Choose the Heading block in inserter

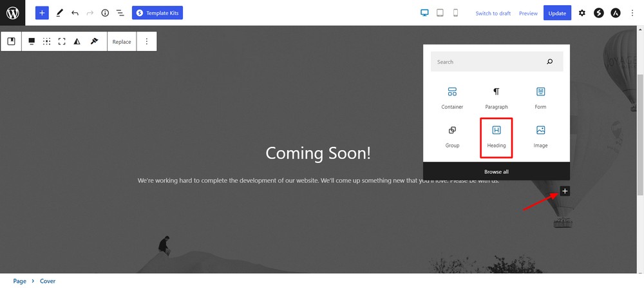[497, 137]
